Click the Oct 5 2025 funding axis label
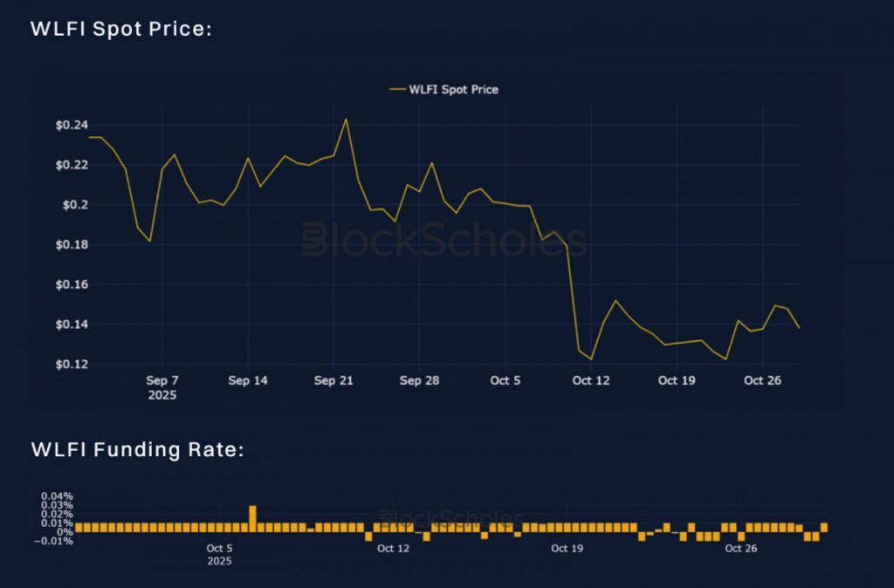894x588 pixels. point(217,555)
